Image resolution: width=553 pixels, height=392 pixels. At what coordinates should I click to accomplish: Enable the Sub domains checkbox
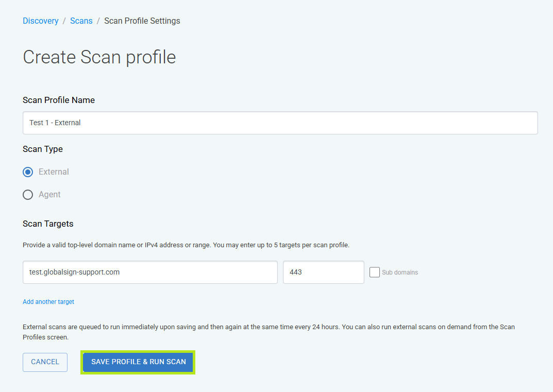coord(375,272)
